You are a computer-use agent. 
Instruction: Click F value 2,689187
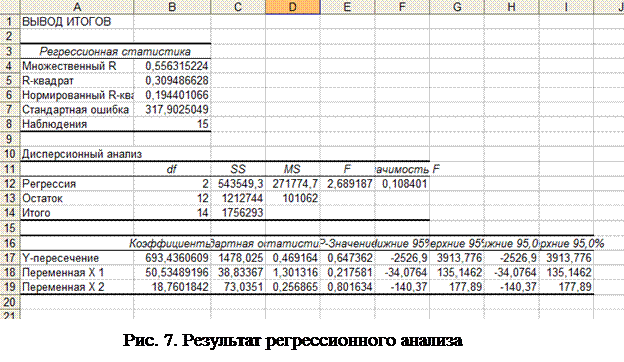(347, 184)
